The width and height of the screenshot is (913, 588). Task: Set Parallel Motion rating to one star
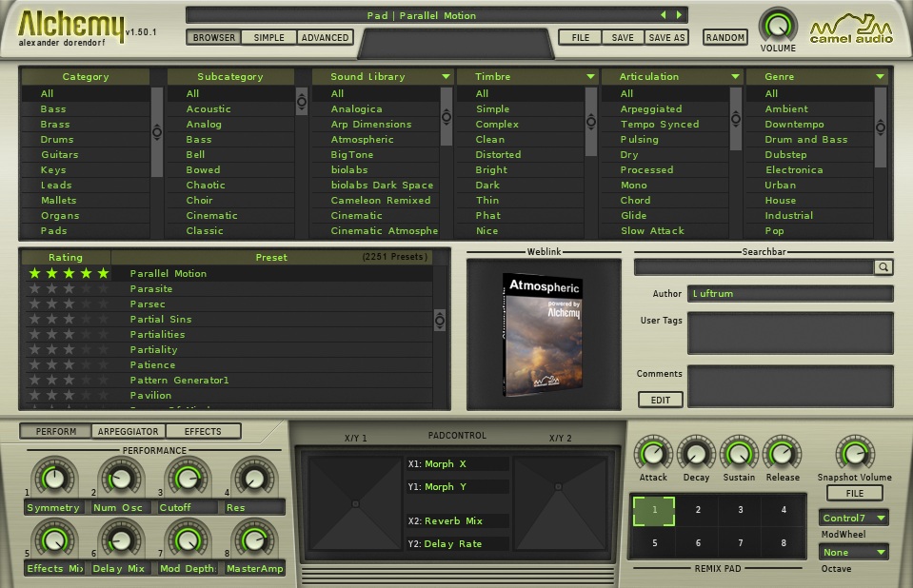click(x=35, y=274)
